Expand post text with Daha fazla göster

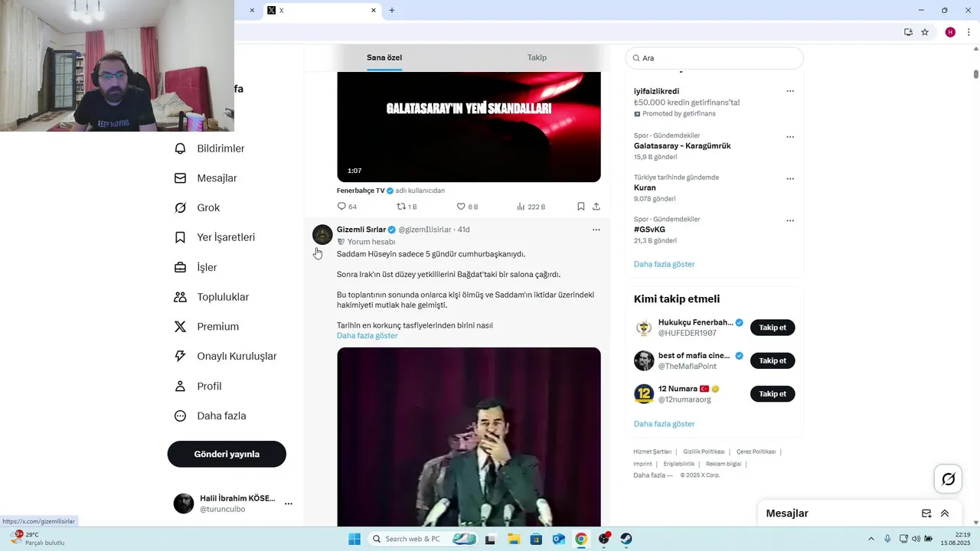(x=367, y=336)
